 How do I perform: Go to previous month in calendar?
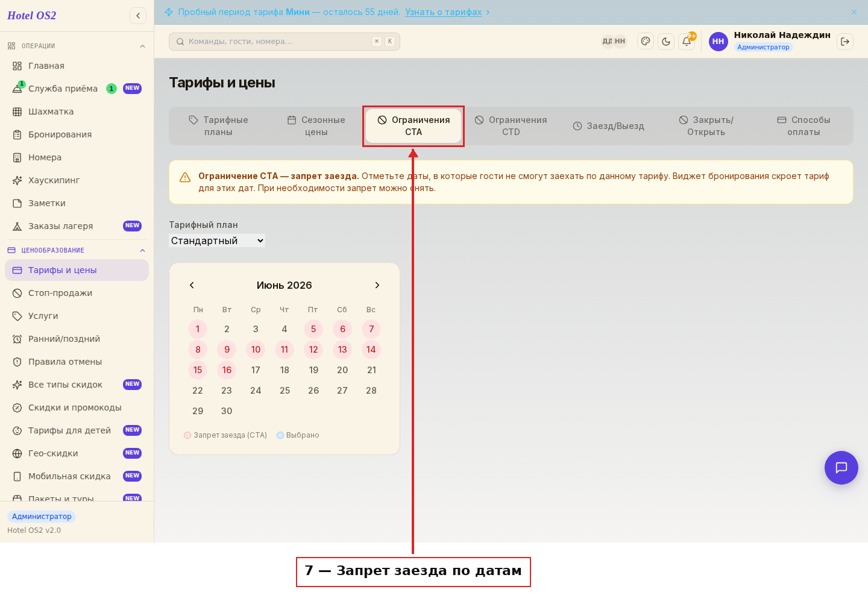(x=192, y=285)
